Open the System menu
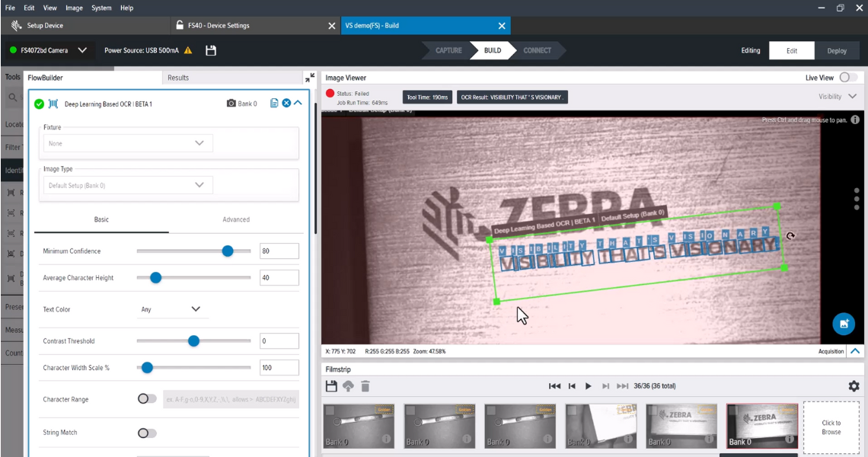The height and width of the screenshot is (457, 868). click(x=101, y=8)
